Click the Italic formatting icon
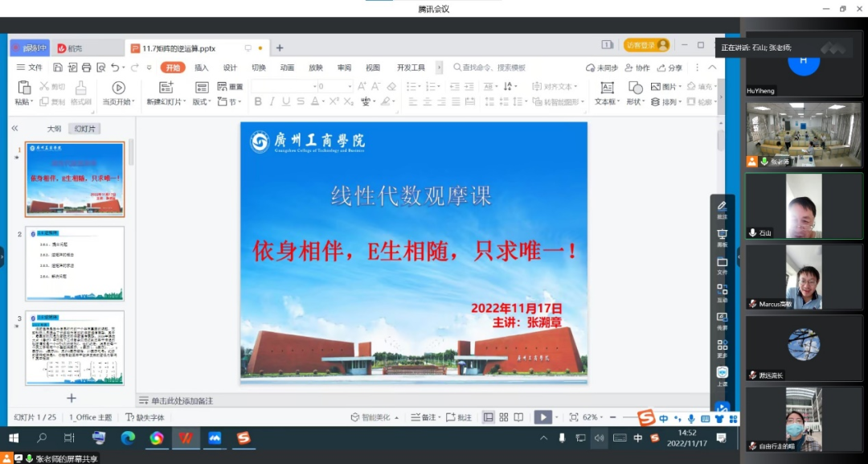Viewport: 868px width, 464px height. pyautogui.click(x=272, y=102)
